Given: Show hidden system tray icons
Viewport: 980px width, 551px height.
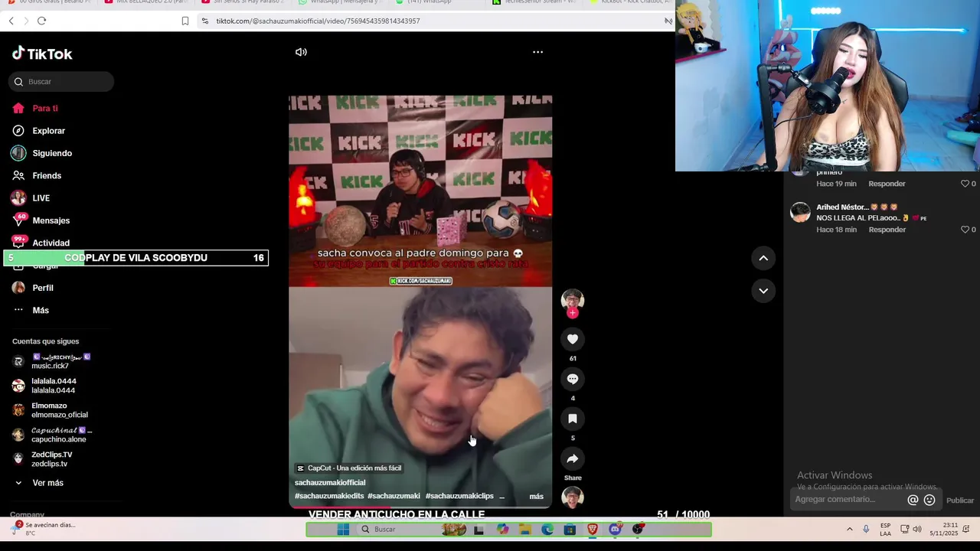Looking at the screenshot, I should [849, 530].
